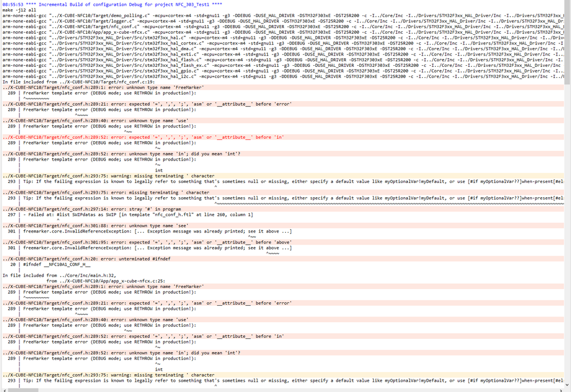Image resolution: width=571 pixels, height=392 pixels.
Task: Click the 'Failed at: #list SWIPdatas as SWIP' line
Action: pyautogui.click(x=138, y=214)
